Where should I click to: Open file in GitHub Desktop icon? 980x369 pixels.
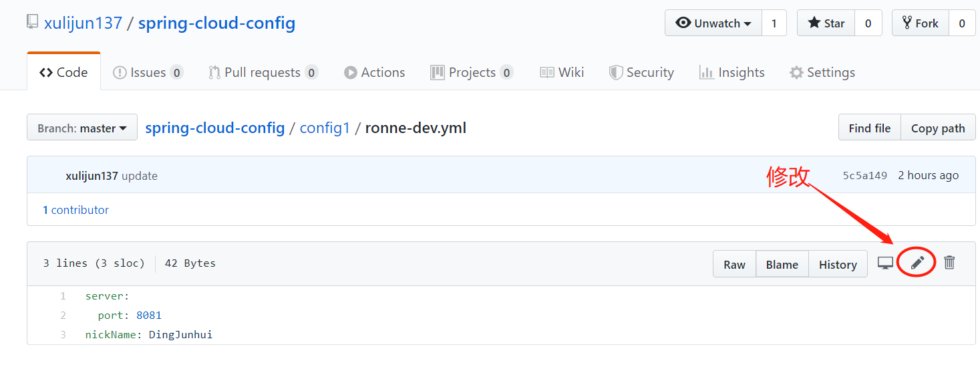885,263
